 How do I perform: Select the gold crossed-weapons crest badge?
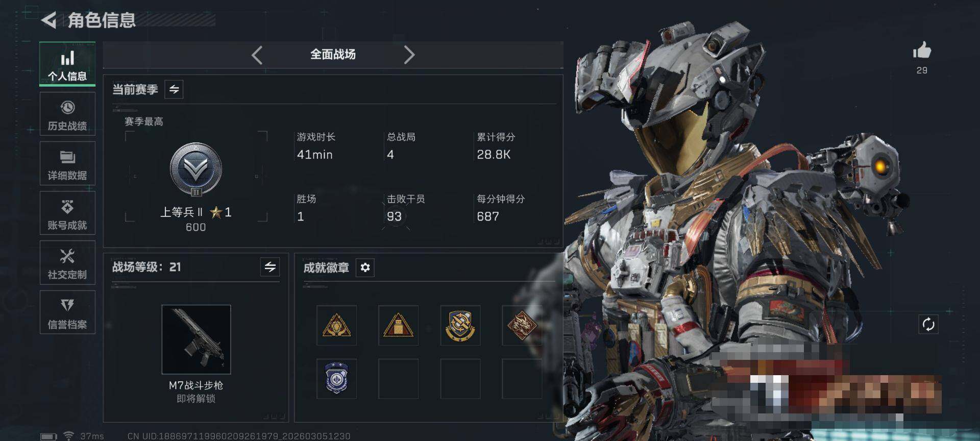click(x=460, y=325)
